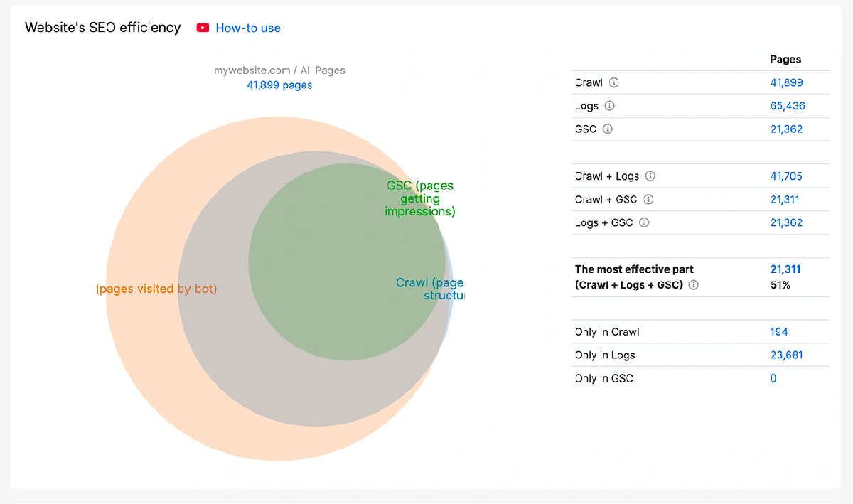This screenshot has width=853, height=504.
Task: Open Logs pages count 65,436
Action: 788,106
